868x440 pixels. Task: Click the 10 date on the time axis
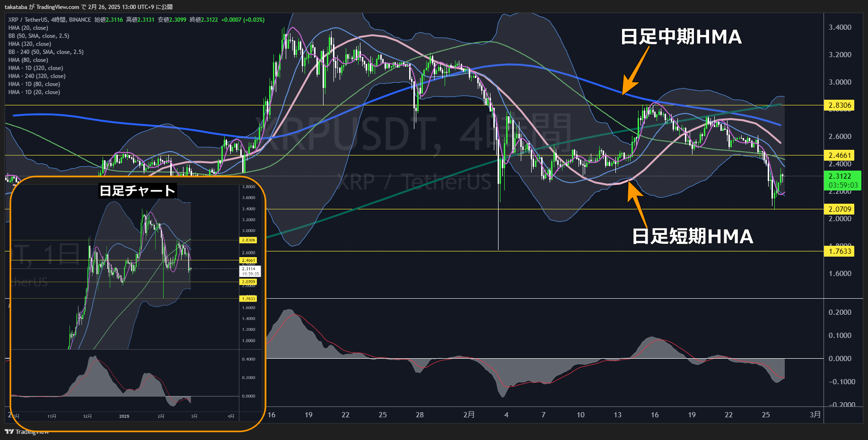(x=580, y=415)
